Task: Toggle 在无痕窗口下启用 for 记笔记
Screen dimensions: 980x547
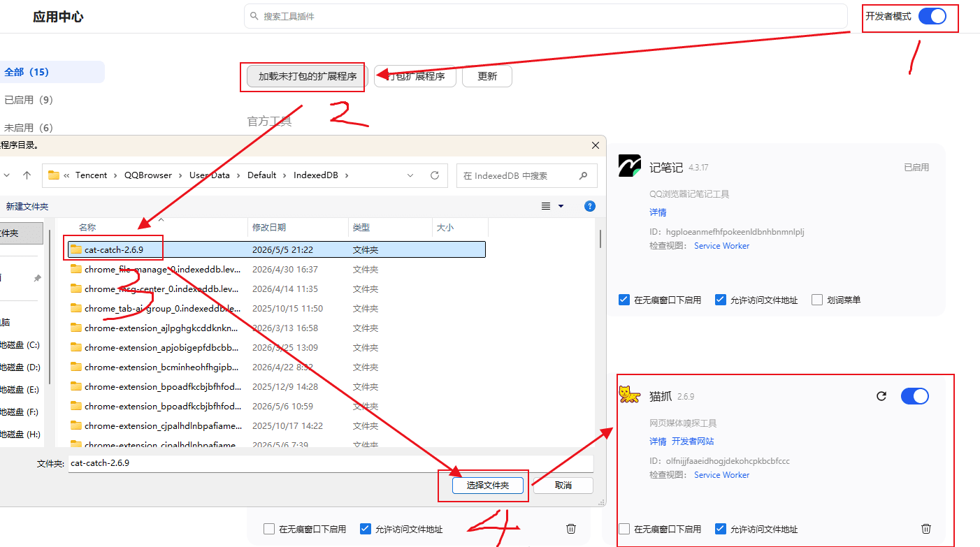Action: click(x=624, y=300)
